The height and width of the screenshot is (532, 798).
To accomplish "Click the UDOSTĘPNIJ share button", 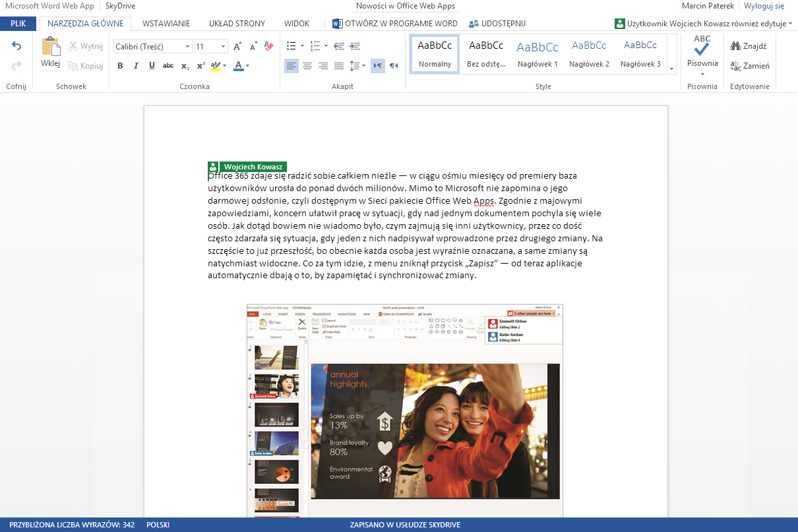I will point(497,24).
